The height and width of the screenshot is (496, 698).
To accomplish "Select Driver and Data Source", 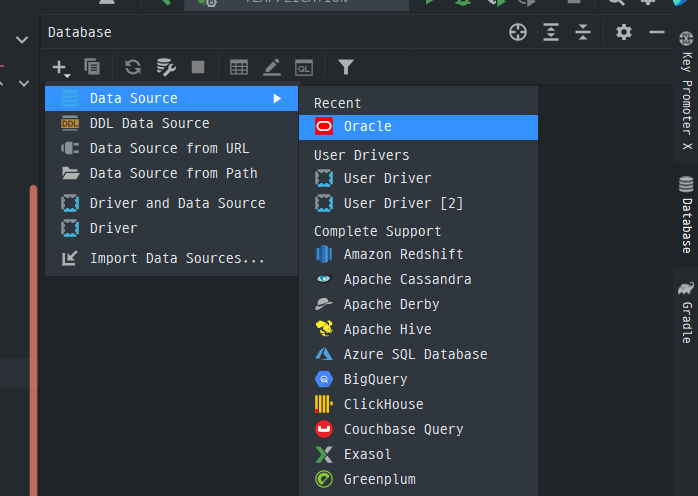I will 171,203.
